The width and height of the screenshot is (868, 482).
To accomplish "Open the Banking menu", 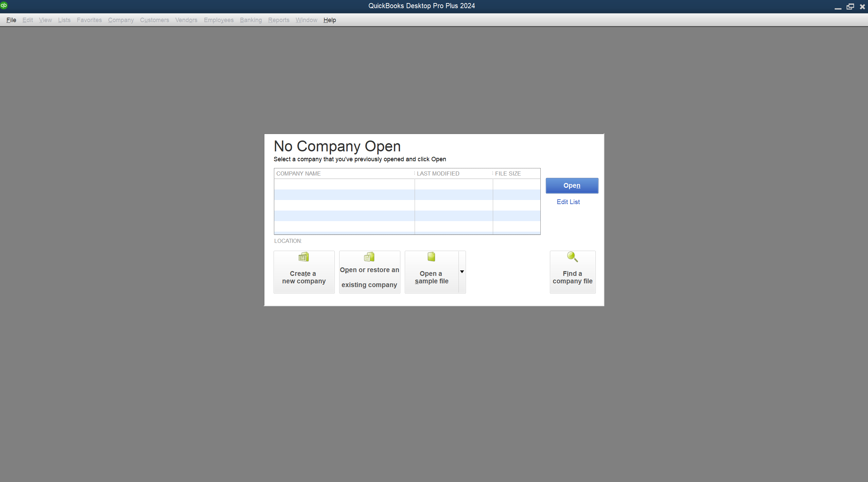I will 251,20.
